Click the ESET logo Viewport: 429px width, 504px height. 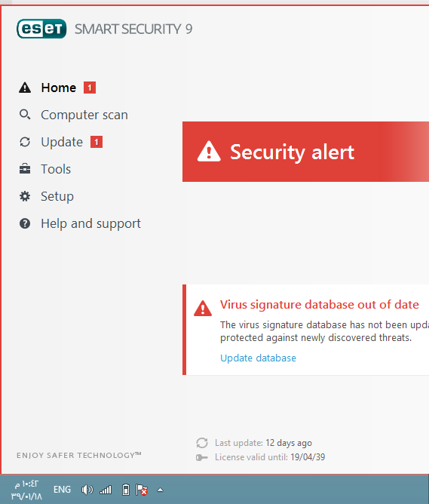41,29
